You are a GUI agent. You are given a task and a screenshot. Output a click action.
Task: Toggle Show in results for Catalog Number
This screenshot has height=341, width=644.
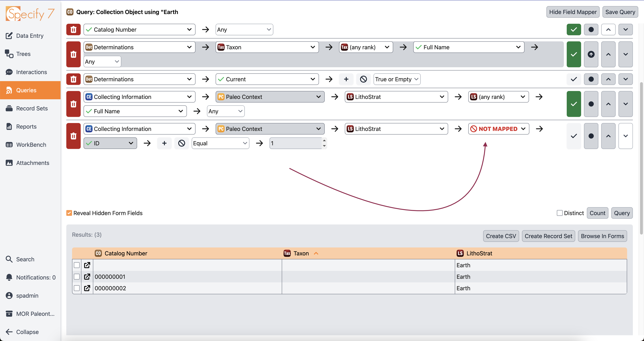coord(574,29)
